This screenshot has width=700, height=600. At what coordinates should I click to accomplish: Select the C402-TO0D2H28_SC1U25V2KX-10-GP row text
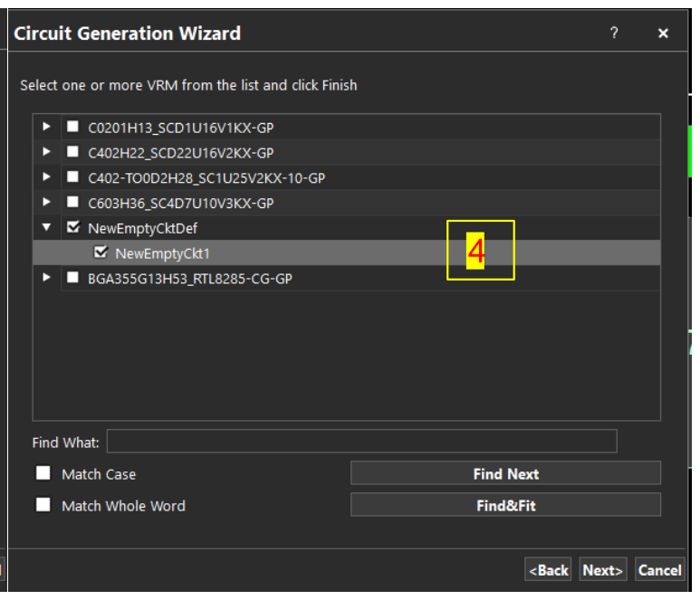206,178
